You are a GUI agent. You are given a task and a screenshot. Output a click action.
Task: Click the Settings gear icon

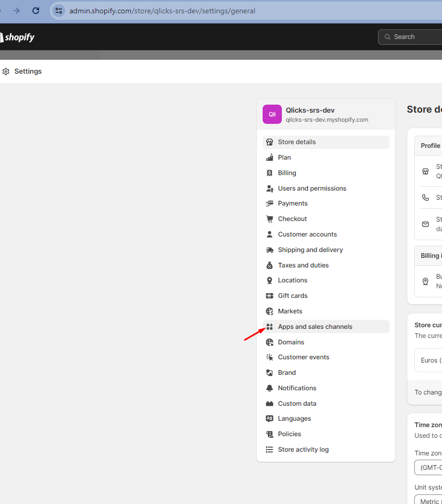[6, 72]
